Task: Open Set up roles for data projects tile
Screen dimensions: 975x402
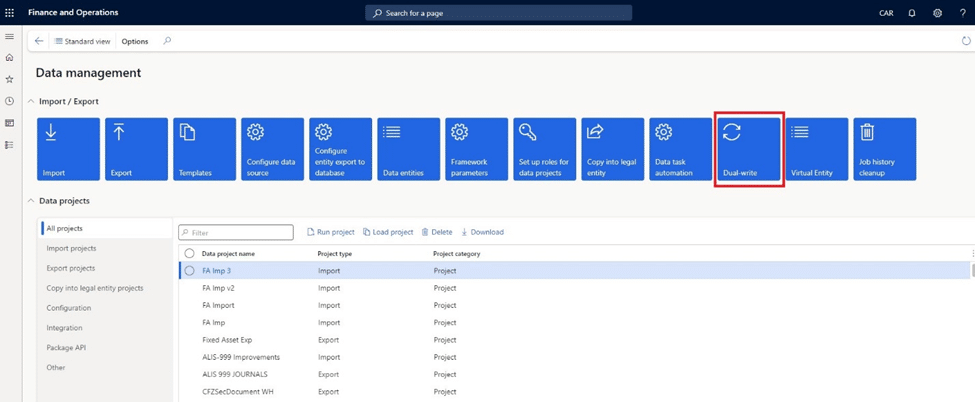Action: pos(545,149)
